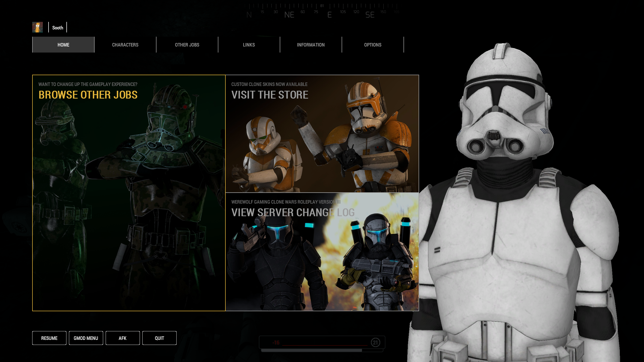Go to the LINKS tab
644x362 pixels.
point(249,45)
